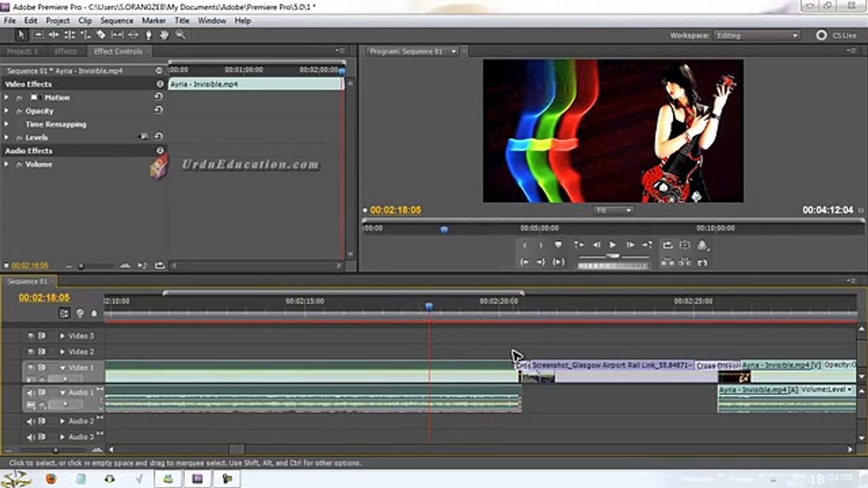Go to the previous edit point
Screen dimensions: 868x488
(x=579, y=245)
